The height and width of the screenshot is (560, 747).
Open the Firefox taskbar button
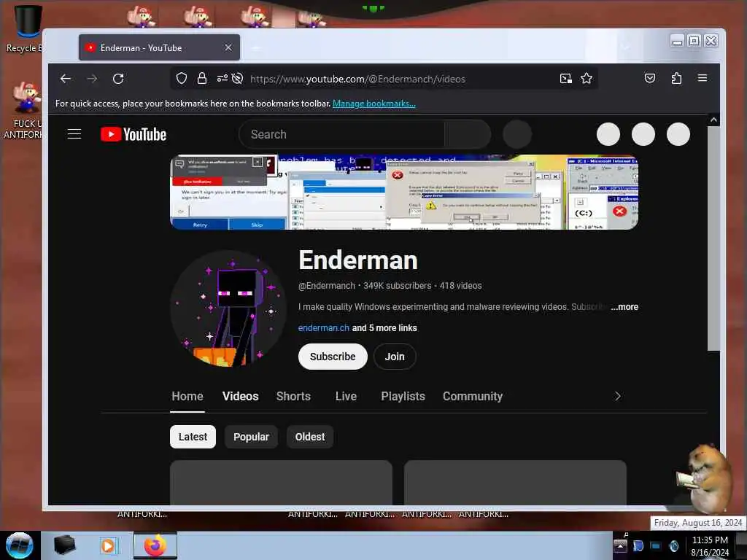tap(155, 545)
